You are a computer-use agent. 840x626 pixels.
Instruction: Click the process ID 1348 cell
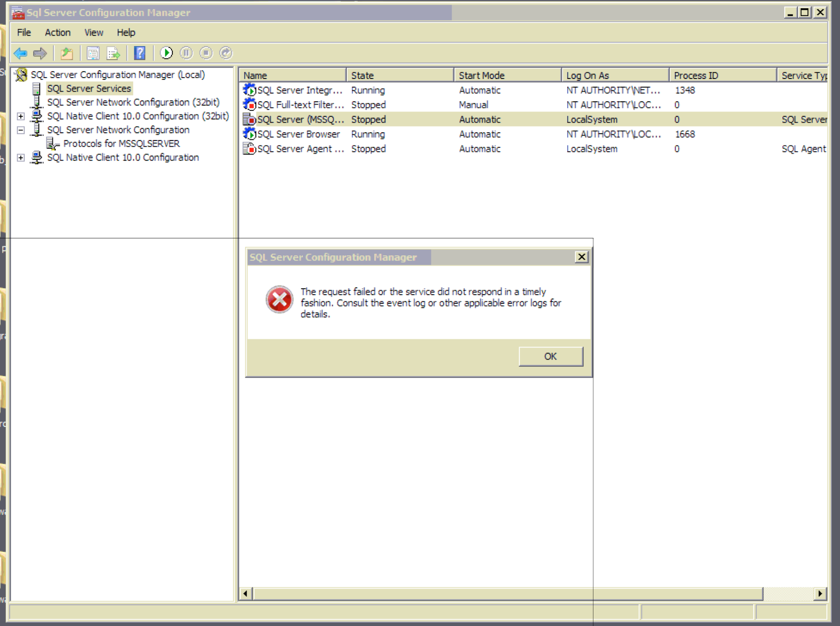click(685, 90)
